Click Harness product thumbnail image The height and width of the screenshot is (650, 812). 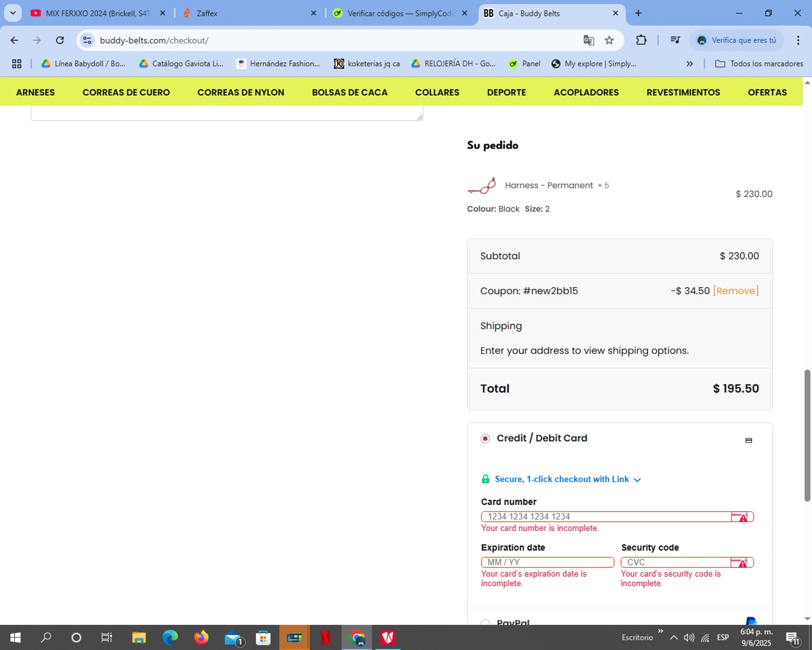482,186
